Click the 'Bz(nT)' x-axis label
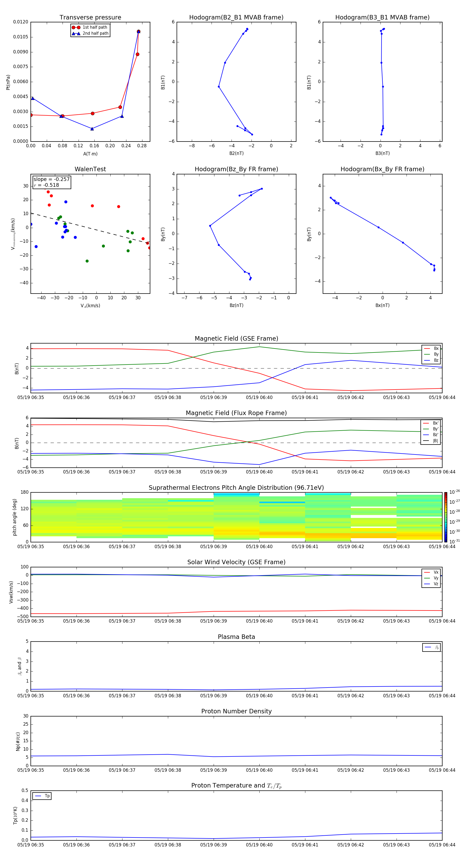 (x=236, y=306)
